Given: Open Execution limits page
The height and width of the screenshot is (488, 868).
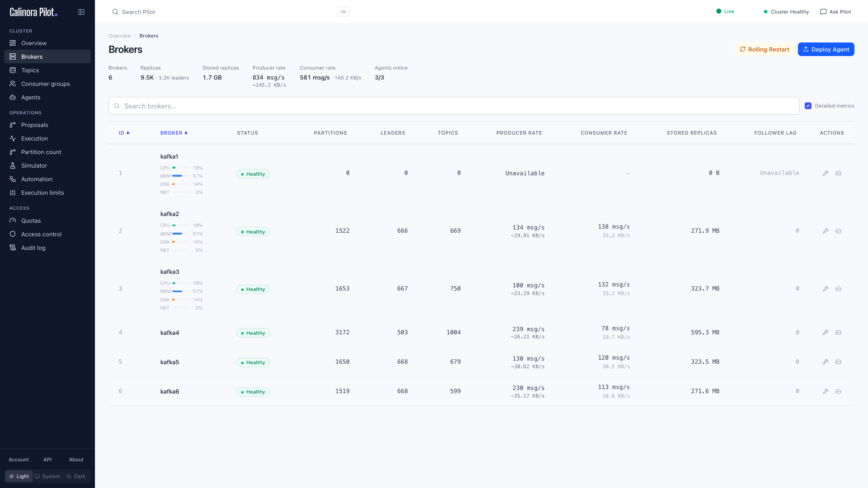Looking at the screenshot, I should 47,192.
